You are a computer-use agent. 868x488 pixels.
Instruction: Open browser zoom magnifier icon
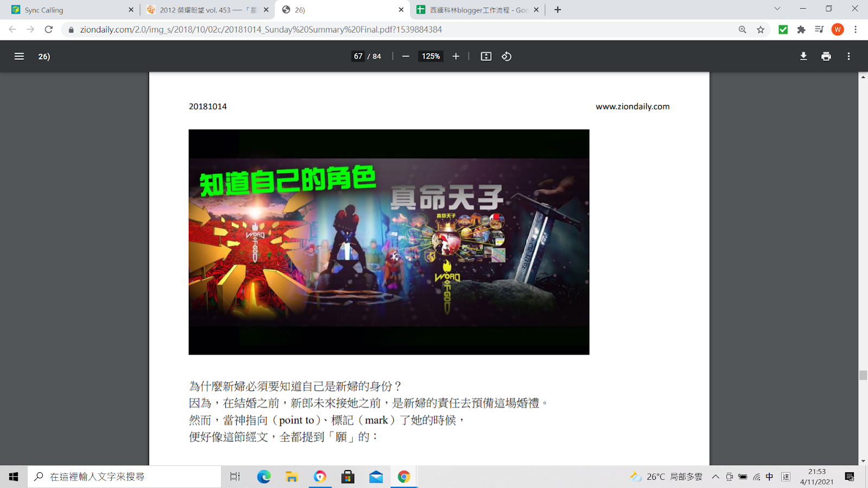(742, 30)
